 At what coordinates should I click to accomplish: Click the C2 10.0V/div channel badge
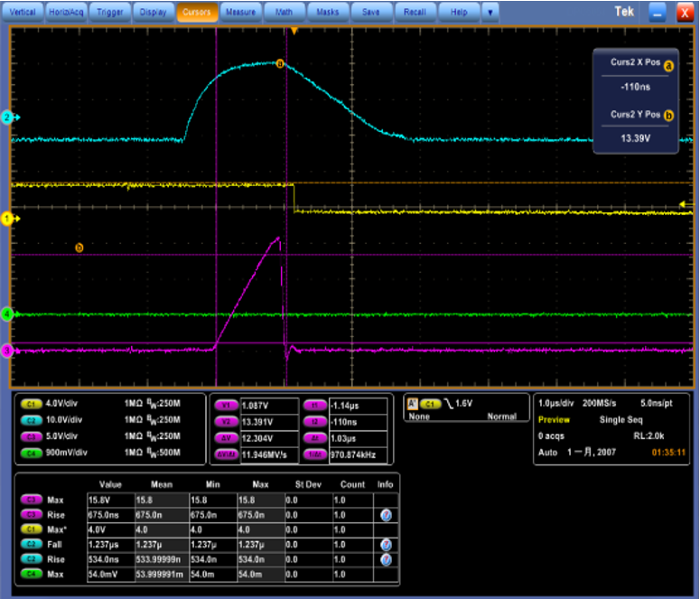point(33,420)
